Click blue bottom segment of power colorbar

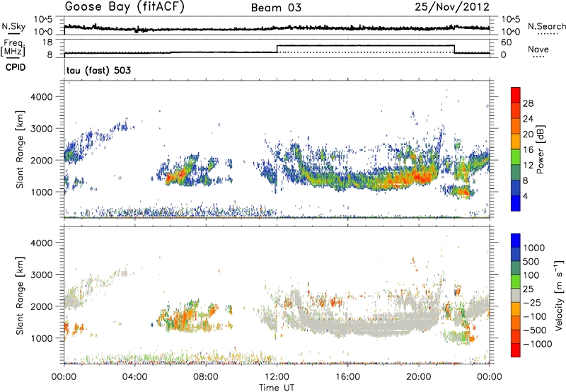coord(516,203)
